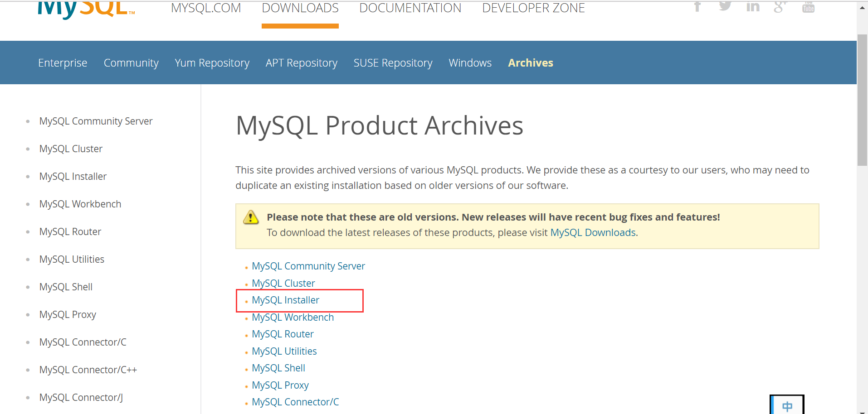Open MySQL Connector/C++ in sidebar

point(88,370)
